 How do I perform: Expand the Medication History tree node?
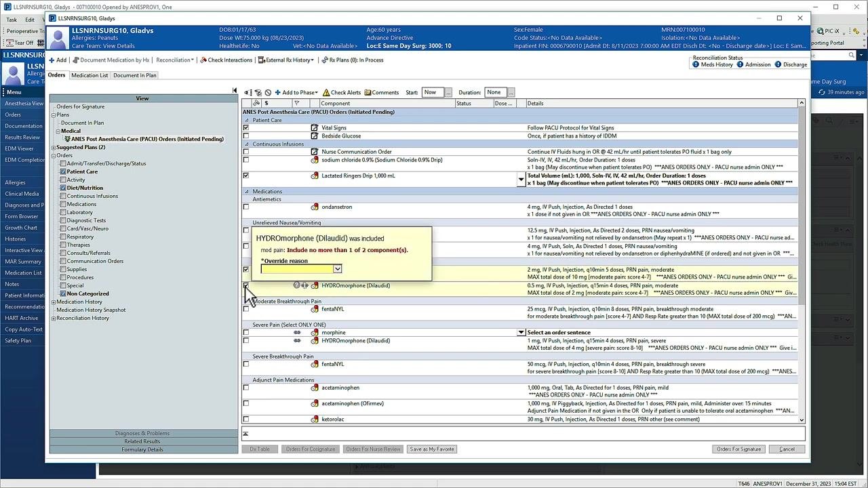coord(54,302)
